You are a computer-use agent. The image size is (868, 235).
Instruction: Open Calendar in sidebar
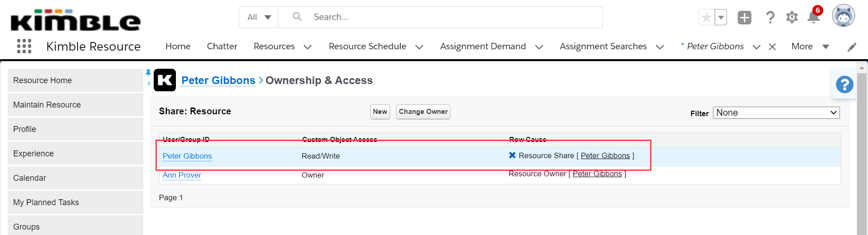(x=75, y=178)
